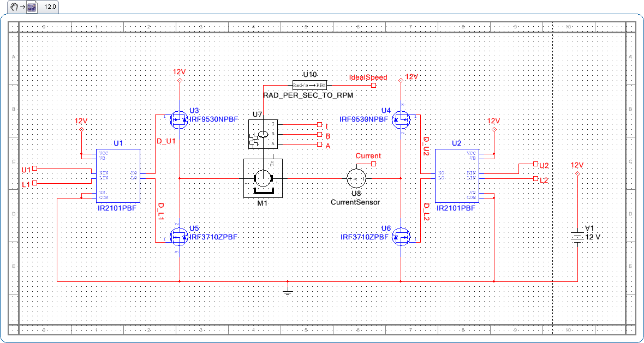Select the V1 battery symbol

[x=577, y=237]
